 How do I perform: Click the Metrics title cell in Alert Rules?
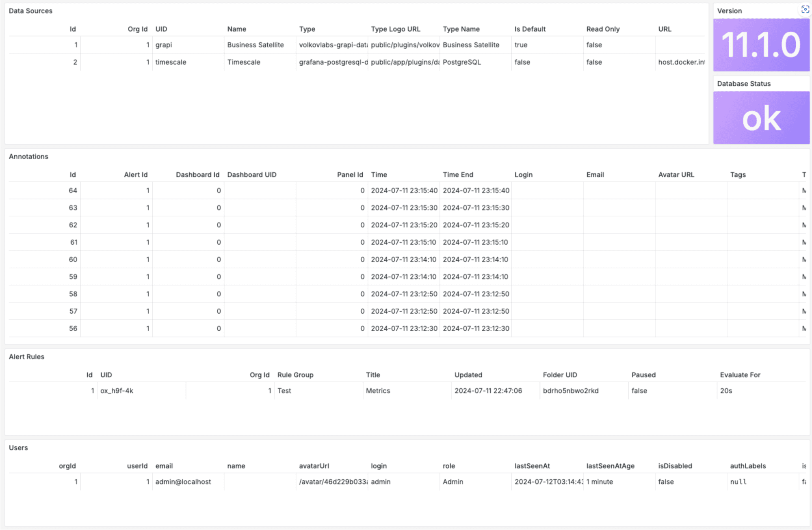tap(378, 390)
